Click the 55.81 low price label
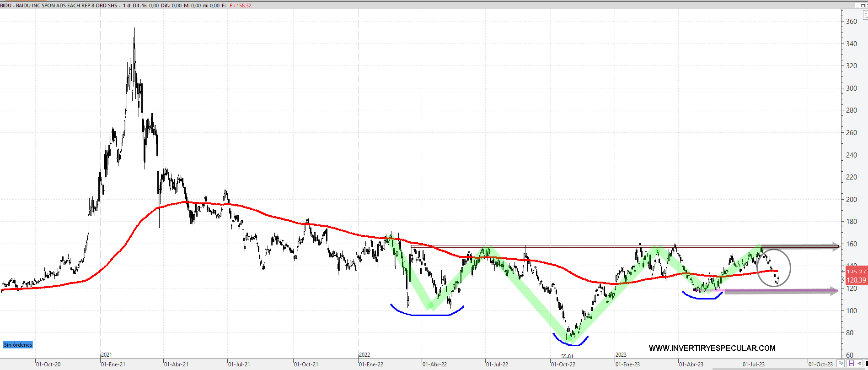Screen dimensions: 868x370 pyautogui.click(x=567, y=356)
